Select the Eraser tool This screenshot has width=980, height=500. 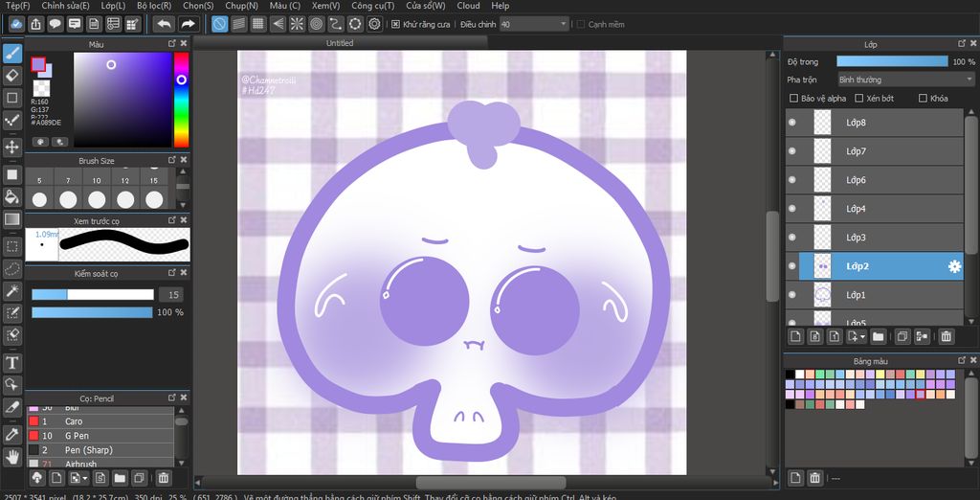click(11, 76)
